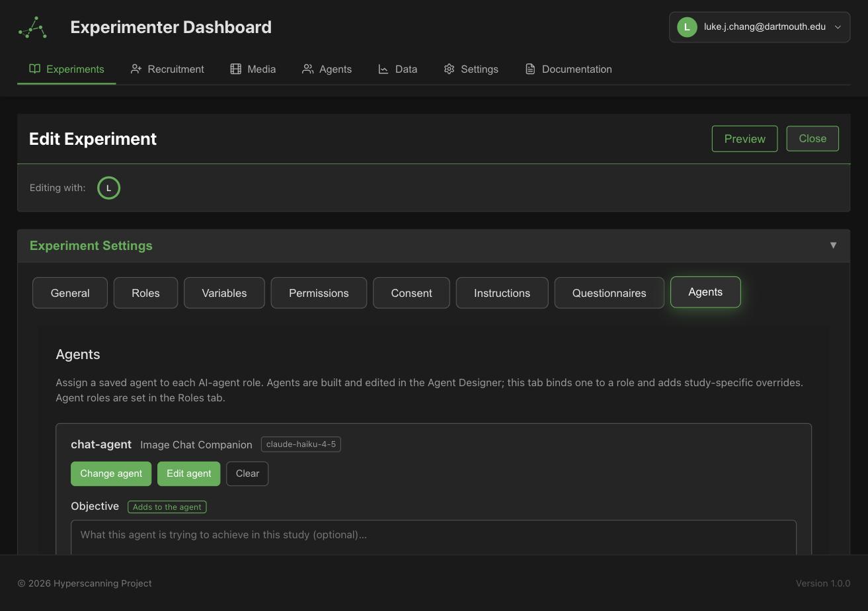The height and width of the screenshot is (611, 868).
Task: Click the Change agent button
Action: click(x=111, y=473)
